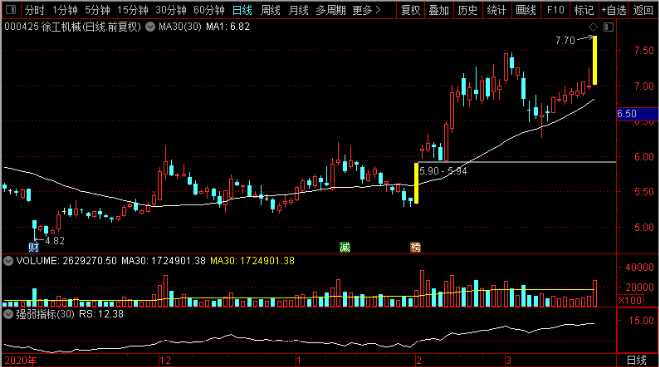659x367 pixels.
Task: Select the 30分钟 period tab
Action: (x=171, y=10)
